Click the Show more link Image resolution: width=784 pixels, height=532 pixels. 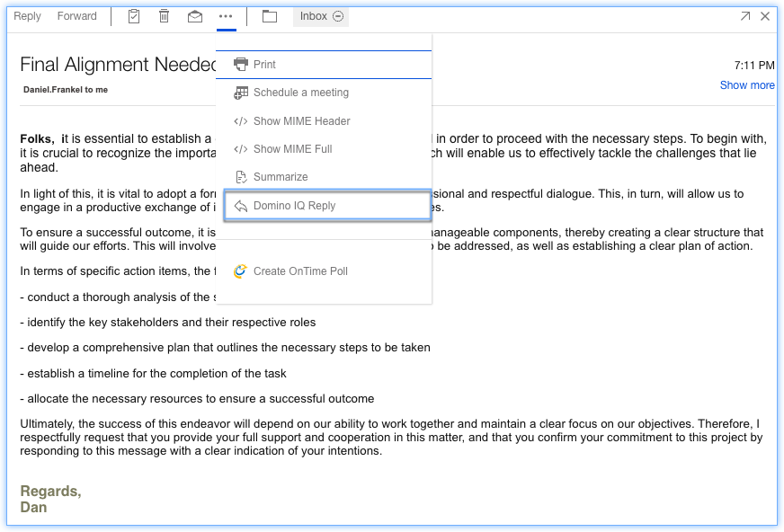pyautogui.click(x=747, y=85)
